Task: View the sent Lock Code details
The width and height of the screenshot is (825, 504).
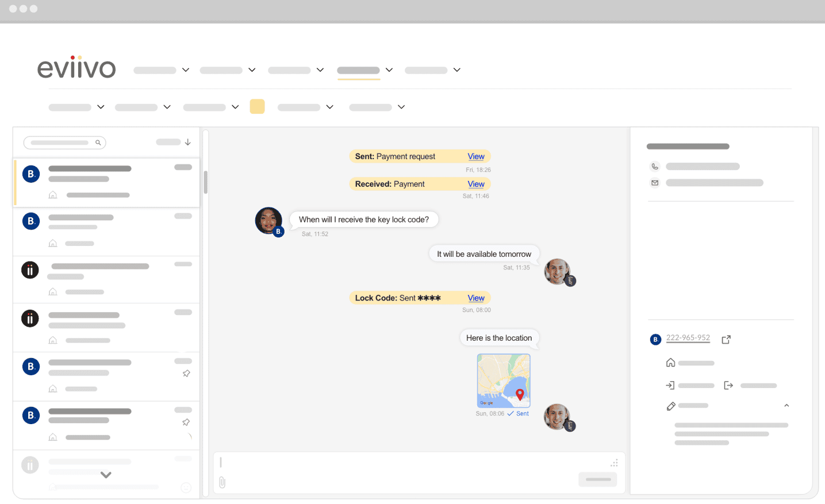Action: pyautogui.click(x=475, y=298)
